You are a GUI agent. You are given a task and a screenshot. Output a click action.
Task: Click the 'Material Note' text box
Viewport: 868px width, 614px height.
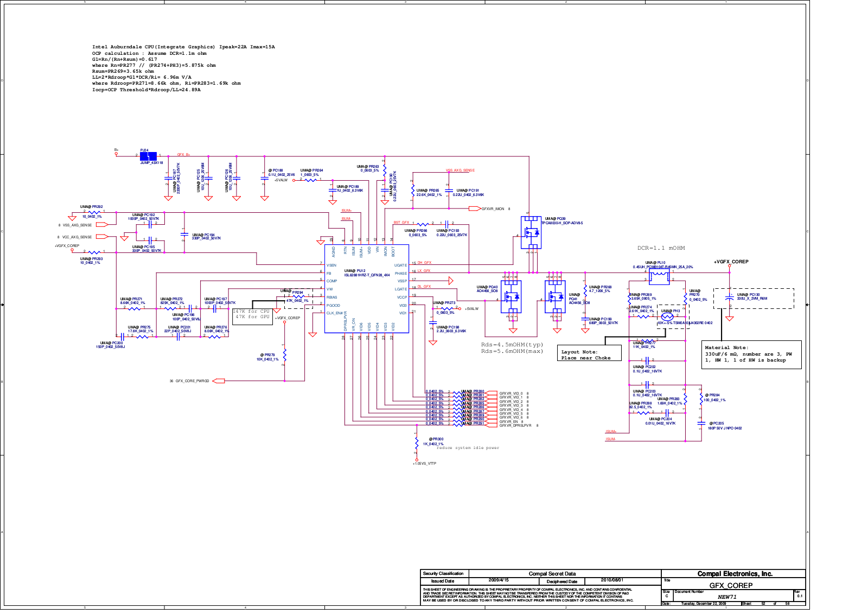751,355
